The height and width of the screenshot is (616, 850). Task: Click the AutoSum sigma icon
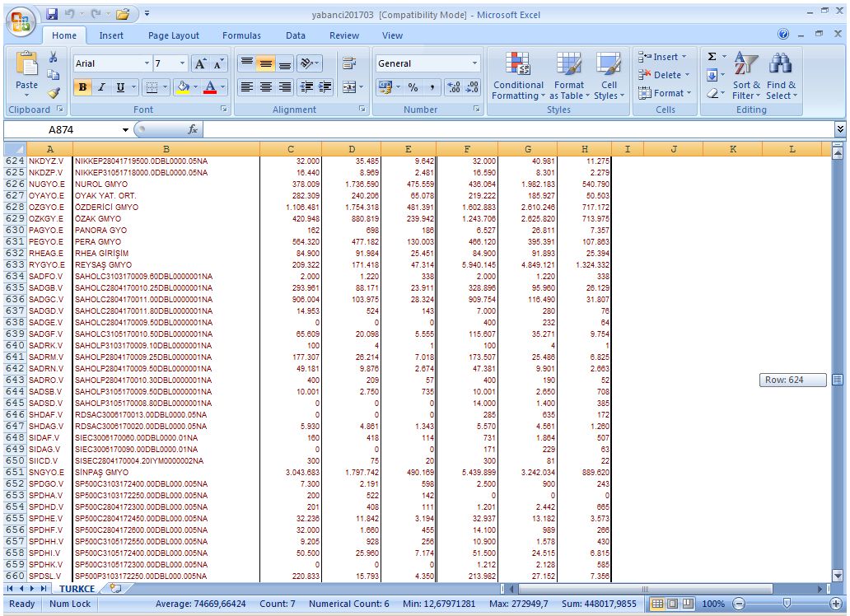point(712,56)
